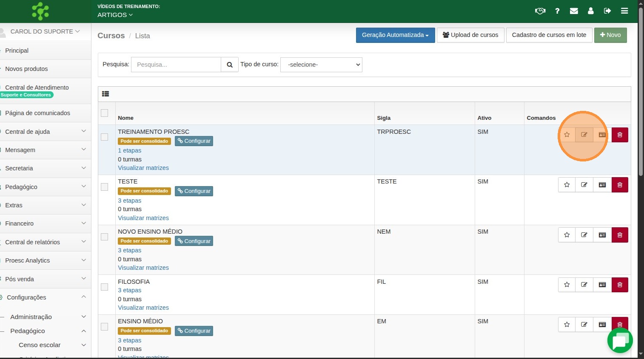Go to Principal in the sidebar
The image size is (644, 359).
17,51
